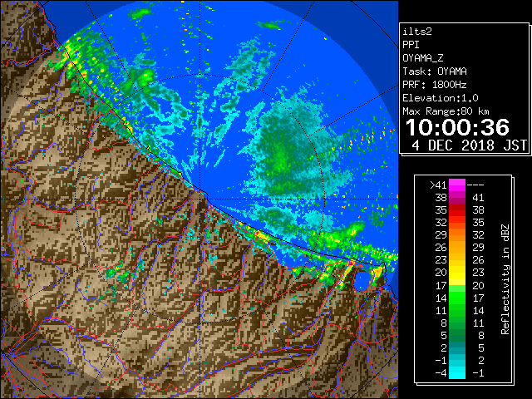Click the 'ilts2' label in info box
This screenshot has height=399, width=532.
tap(417, 32)
